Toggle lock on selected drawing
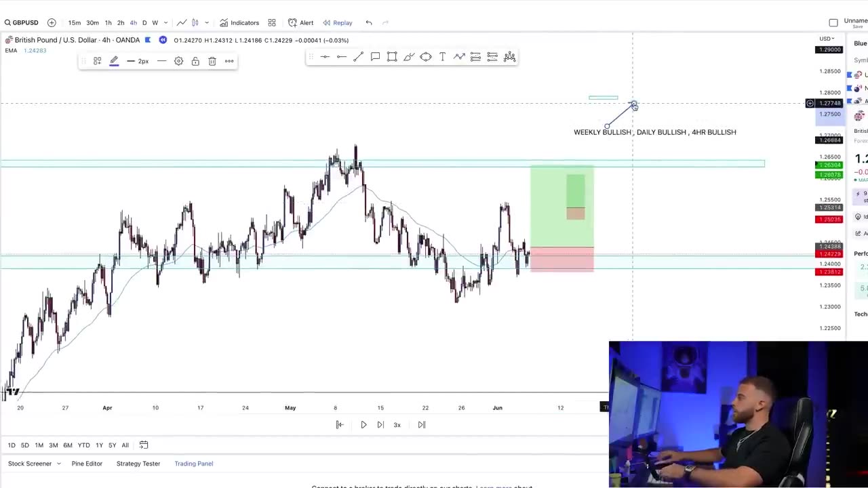868x488 pixels. 195,61
